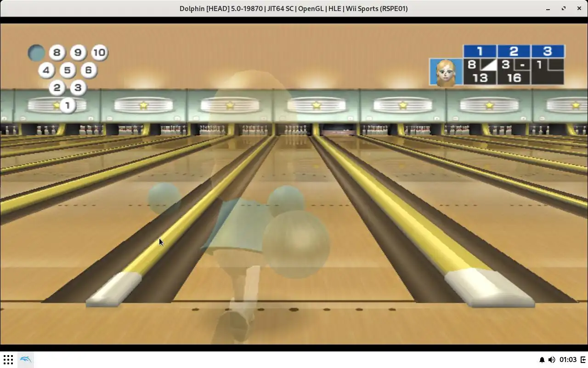Click the frame 2 miss dash mark

point(522,65)
